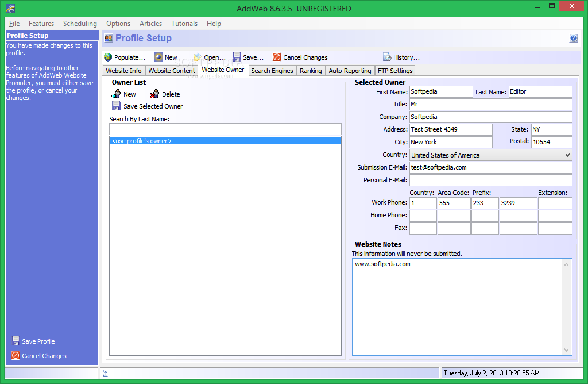Click the Save floppy disk toolbar icon
The width and height of the screenshot is (588, 384).
[x=237, y=57]
